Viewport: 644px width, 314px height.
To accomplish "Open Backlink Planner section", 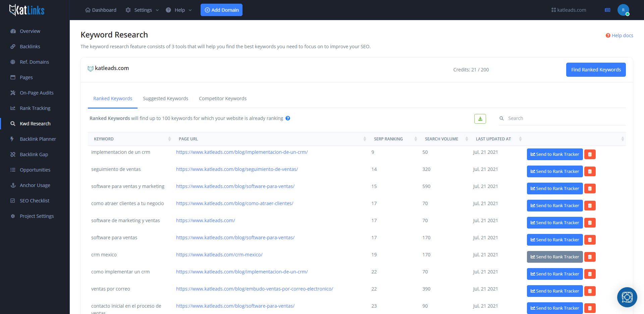I will 38,139.
